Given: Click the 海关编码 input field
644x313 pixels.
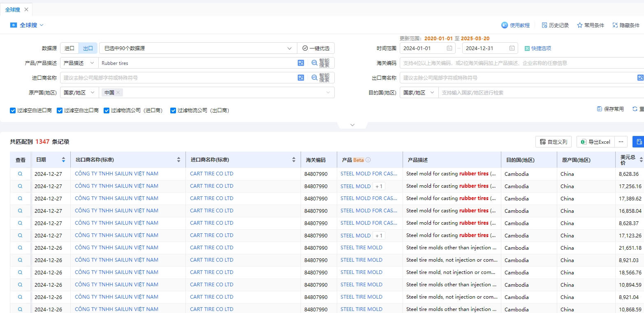Looking at the screenshot, I should [x=522, y=63].
